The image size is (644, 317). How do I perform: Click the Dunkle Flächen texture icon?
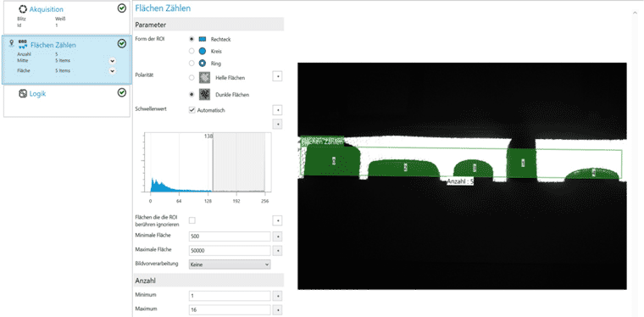204,94
